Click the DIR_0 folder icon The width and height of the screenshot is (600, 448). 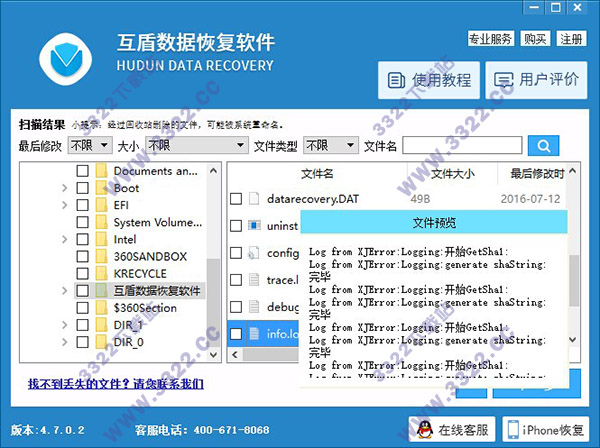[x=101, y=342]
